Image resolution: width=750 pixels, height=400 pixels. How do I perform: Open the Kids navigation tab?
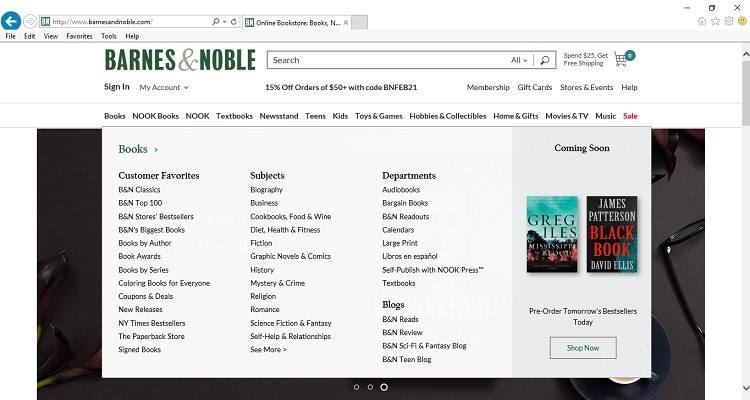click(x=340, y=116)
